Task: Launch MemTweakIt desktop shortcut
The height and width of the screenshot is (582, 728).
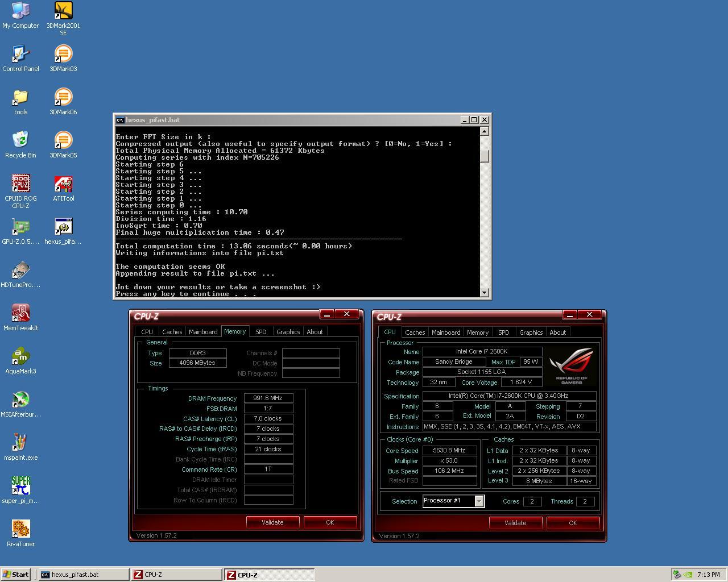Action: coord(20,318)
